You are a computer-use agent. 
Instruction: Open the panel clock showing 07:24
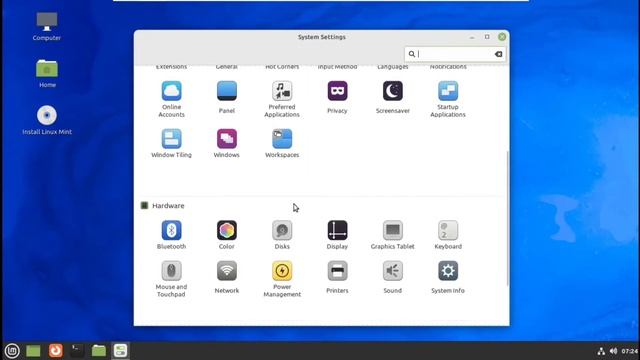(x=629, y=351)
